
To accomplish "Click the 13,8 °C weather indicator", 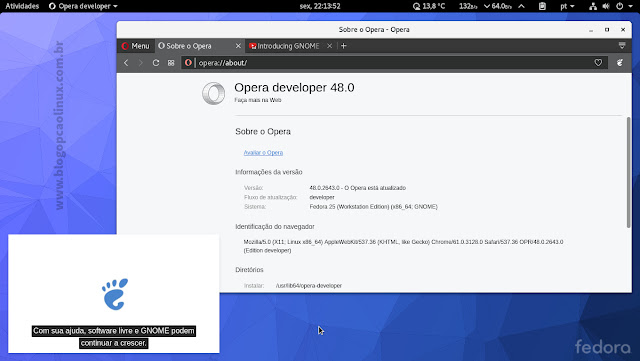I will point(429,6).
